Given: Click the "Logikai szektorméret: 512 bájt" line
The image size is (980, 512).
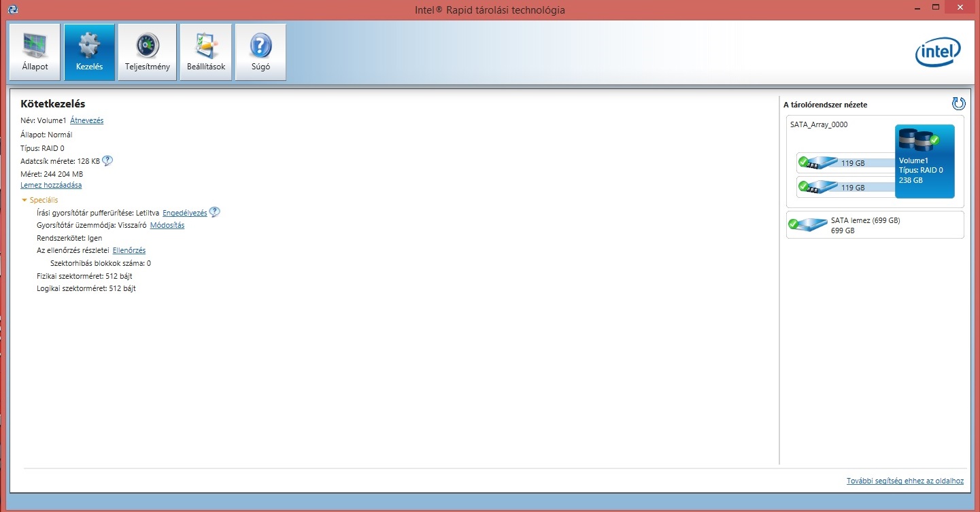Looking at the screenshot, I should coord(86,288).
